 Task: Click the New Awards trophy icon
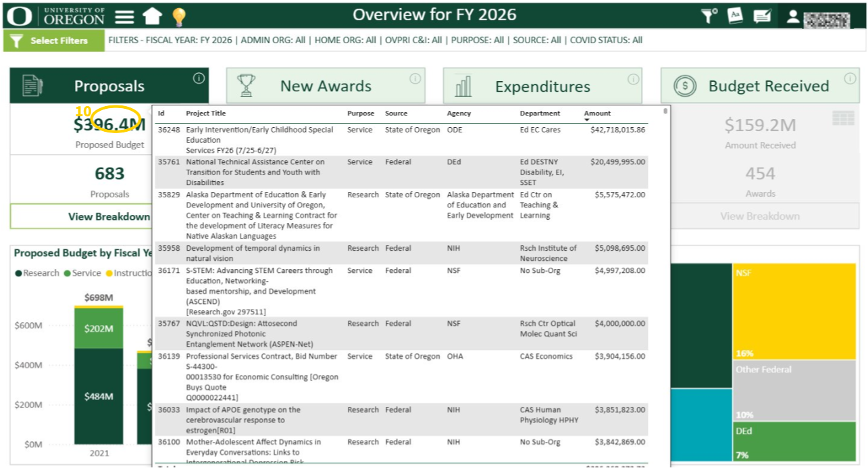[247, 86]
